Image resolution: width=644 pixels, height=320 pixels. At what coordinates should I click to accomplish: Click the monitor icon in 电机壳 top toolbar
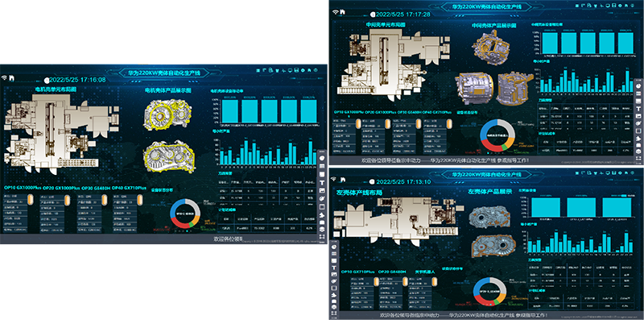click(x=291, y=70)
